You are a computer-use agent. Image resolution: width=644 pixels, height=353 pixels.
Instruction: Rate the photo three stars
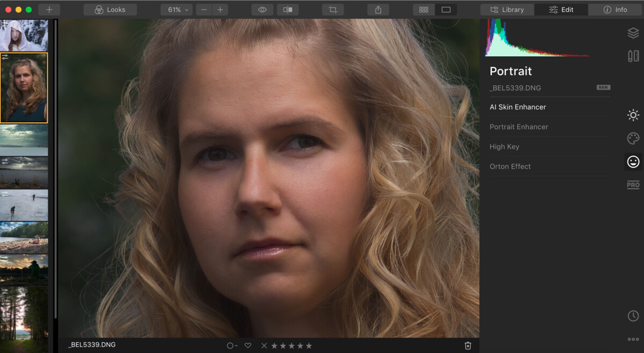pos(291,345)
